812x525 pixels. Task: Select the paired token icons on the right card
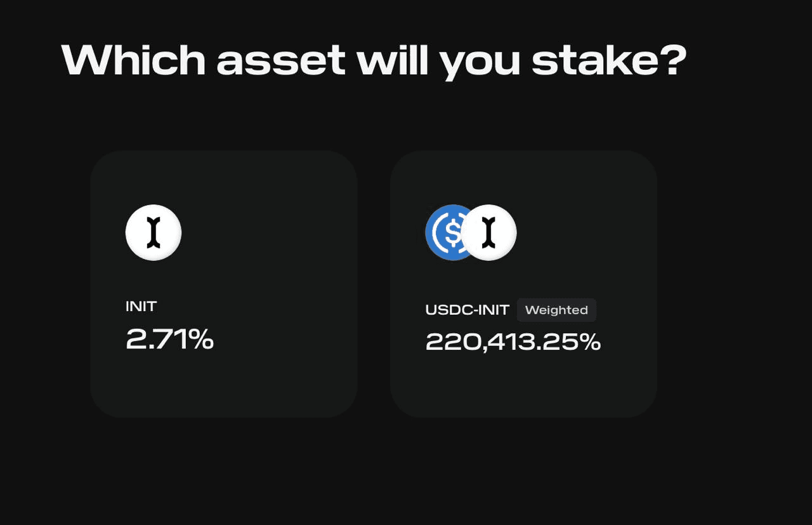point(469,232)
